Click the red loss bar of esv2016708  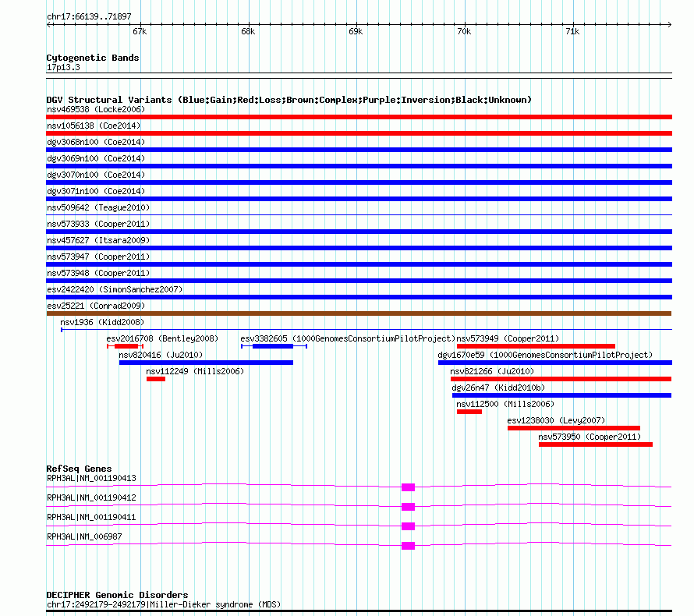pyautogui.click(x=126, y=346)
